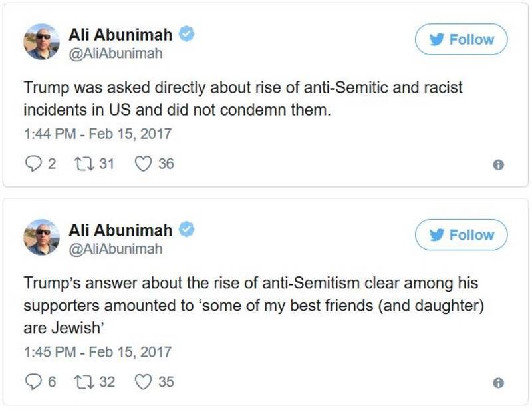
Task: Open the info icon on the second tweet
Action: click(498, 383)
